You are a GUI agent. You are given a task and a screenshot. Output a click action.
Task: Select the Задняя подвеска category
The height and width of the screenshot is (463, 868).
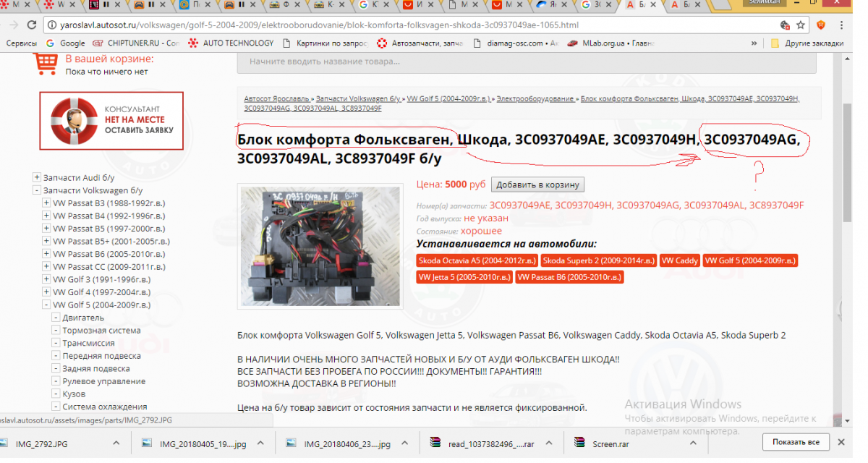[x=96, y=368]
